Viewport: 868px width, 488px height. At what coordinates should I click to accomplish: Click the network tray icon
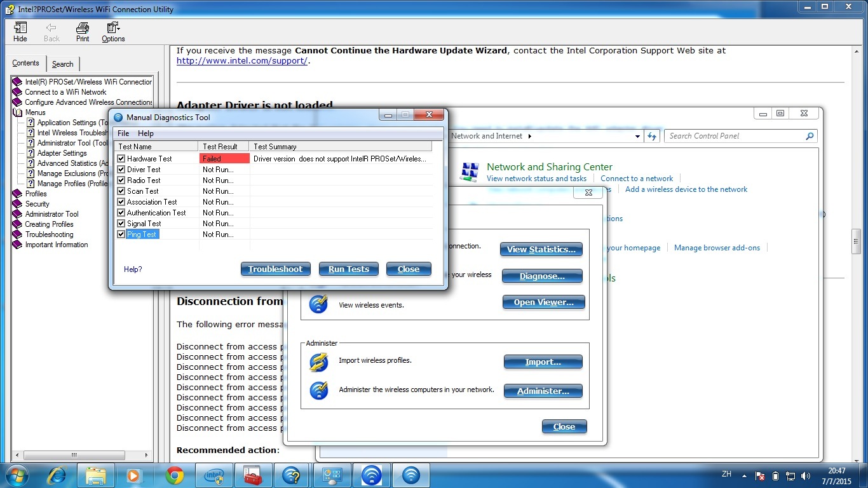[790, 475]
